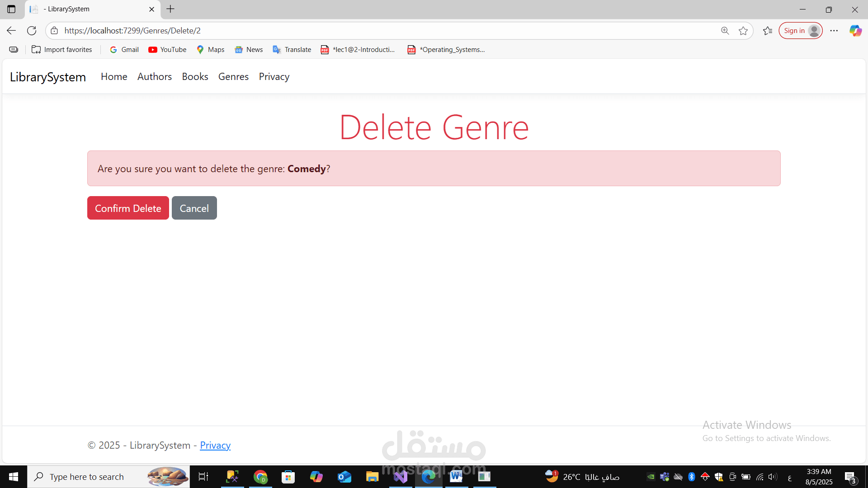Click the Sign in button
The width and height of the screenshot is (868, 488).
pyautogui.click(x=800, y=31)
